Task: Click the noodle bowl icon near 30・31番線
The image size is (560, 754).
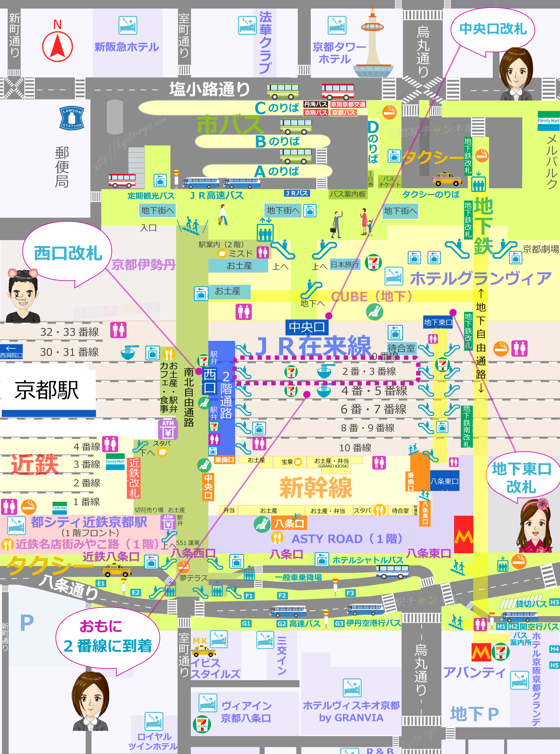Action: click(129, 352)
